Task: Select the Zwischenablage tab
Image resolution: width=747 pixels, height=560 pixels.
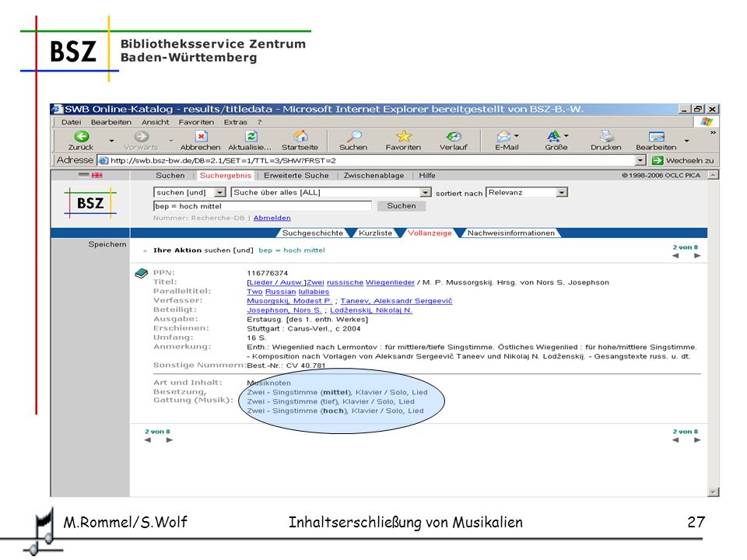Action: [x=374, y=175]
